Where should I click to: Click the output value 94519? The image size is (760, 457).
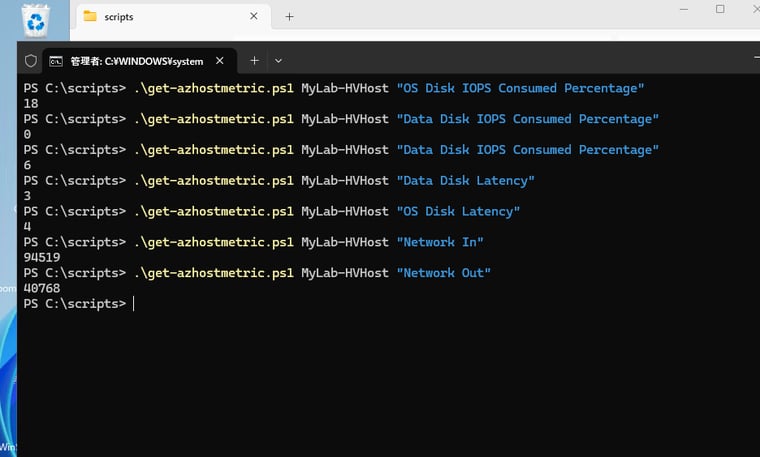tap(42, 258)
